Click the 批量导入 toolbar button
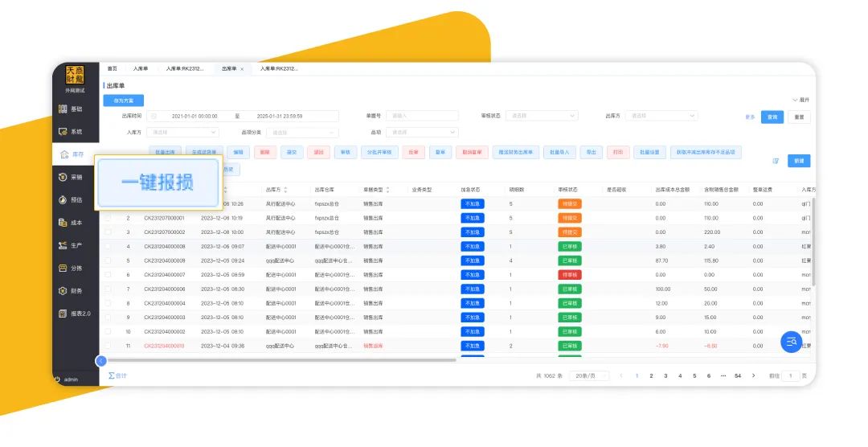 pyautogui.click(x=559, y=152)
